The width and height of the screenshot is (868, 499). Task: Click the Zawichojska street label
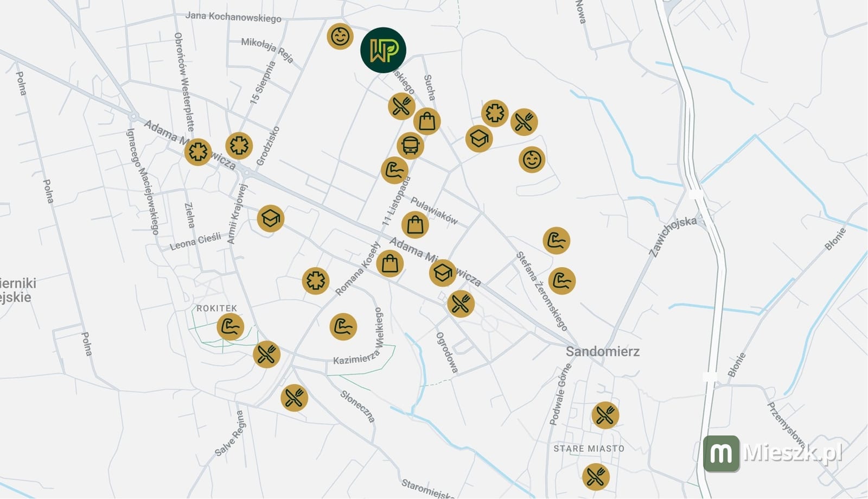673,236
